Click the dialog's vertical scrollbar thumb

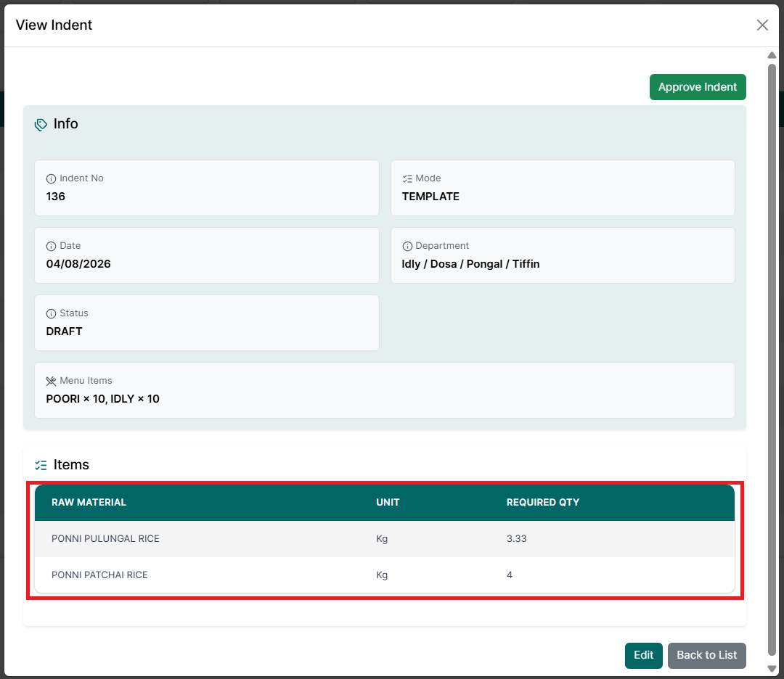pos(772,360)
